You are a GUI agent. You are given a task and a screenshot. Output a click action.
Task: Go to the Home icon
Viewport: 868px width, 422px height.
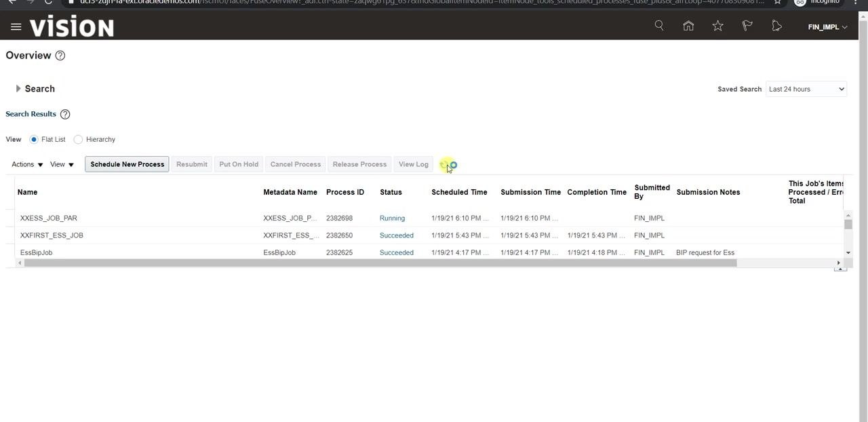(688, 26)
